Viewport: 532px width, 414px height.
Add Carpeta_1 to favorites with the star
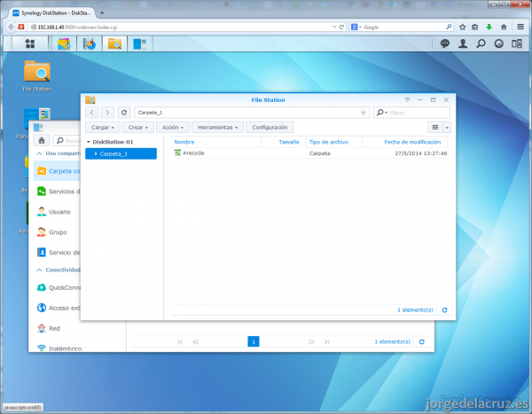363,113
